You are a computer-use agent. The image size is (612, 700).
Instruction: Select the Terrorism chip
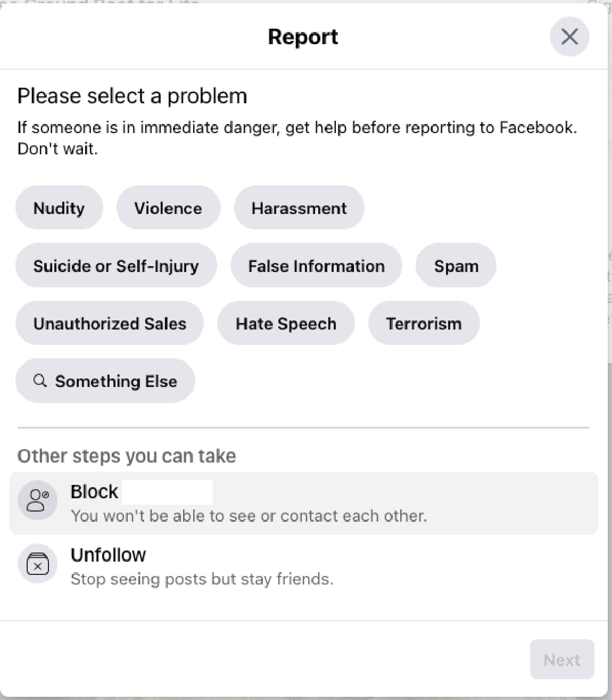[x=424, y=323]
